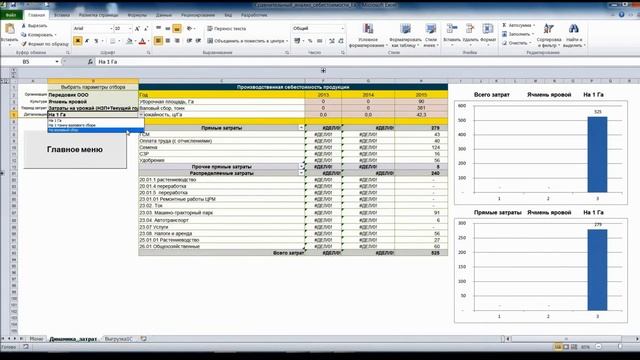Viewport: 640px width, 360px height.
Task: Increase font size with the large A icon
Action: [x=137, y=29]
